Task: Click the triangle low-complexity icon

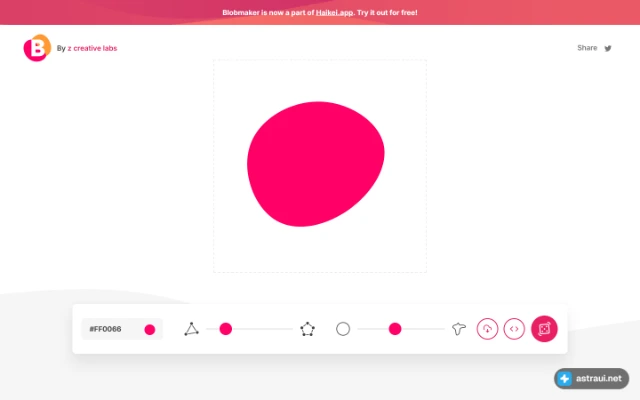Action: point(191,329)
